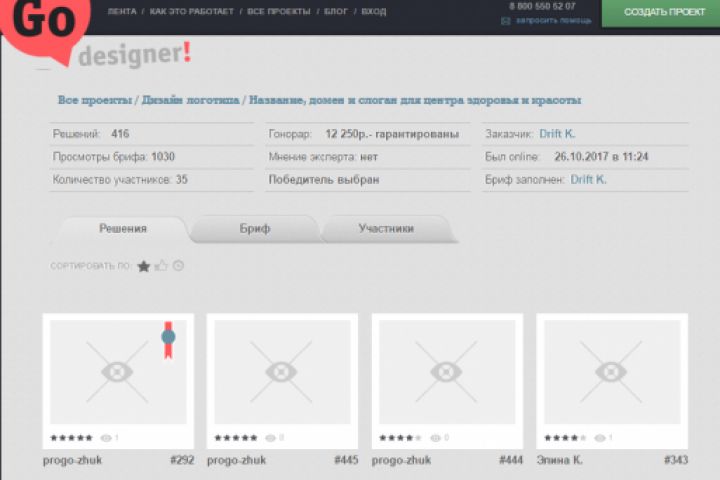Open the project title breadcrumb link
Screen dimensions: 720x480
pos(415,100)
